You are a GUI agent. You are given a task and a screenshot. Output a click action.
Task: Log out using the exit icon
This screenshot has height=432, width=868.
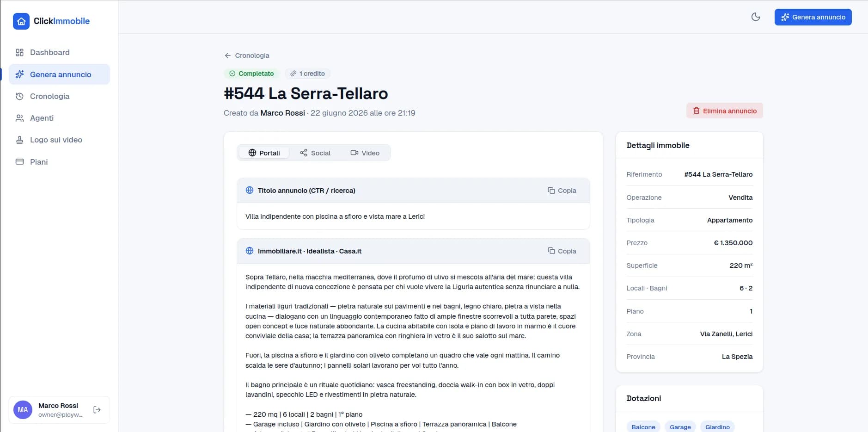click(x=97, y=410)
